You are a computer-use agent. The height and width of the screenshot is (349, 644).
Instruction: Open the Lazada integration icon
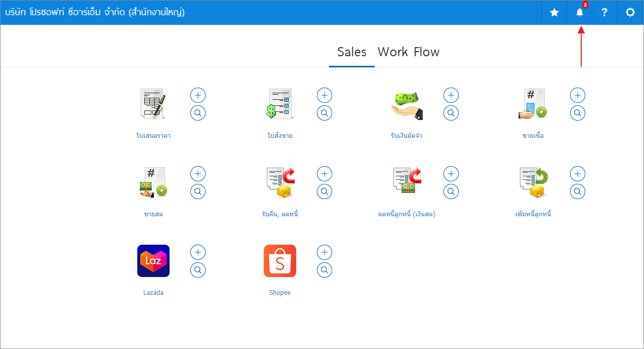point(153,261)
